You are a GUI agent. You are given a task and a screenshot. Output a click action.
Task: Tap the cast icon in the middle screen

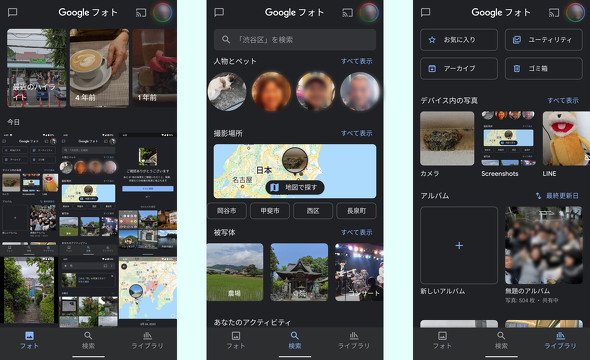pos(347,13)
